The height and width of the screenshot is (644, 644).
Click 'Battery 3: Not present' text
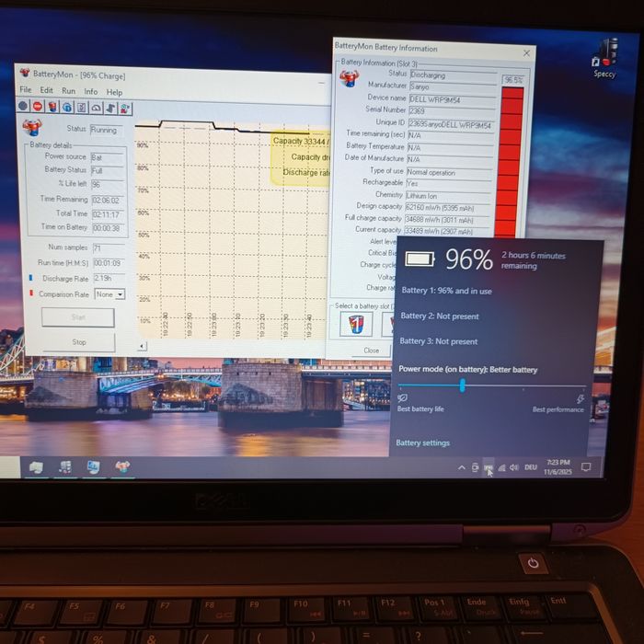(439, 341)
